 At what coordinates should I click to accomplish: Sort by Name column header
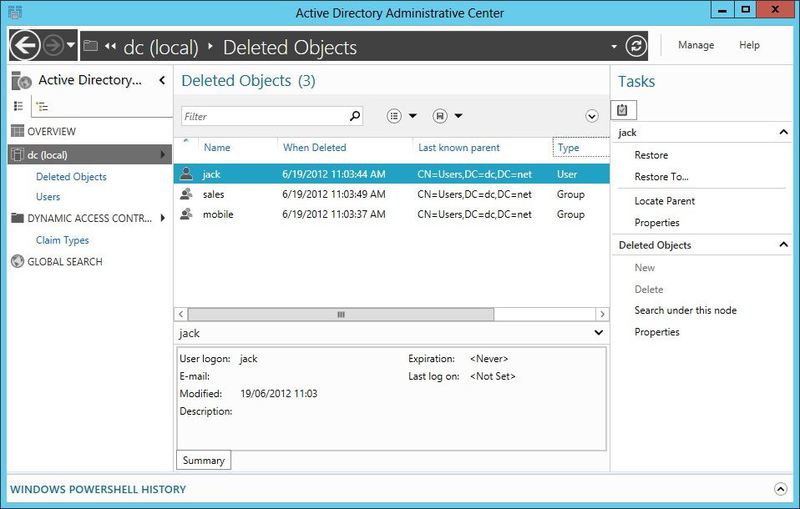[x=217, y=147]
